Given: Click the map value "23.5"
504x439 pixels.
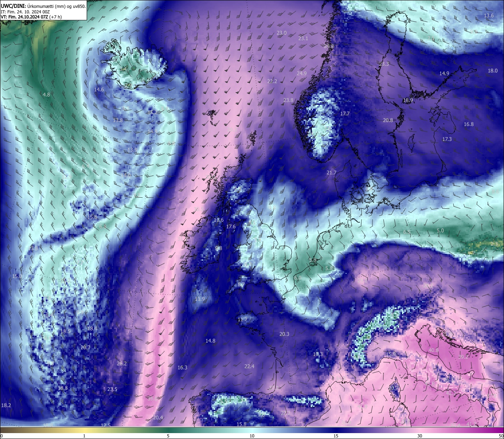Looking at the screenshot, I should click(112, 389).
